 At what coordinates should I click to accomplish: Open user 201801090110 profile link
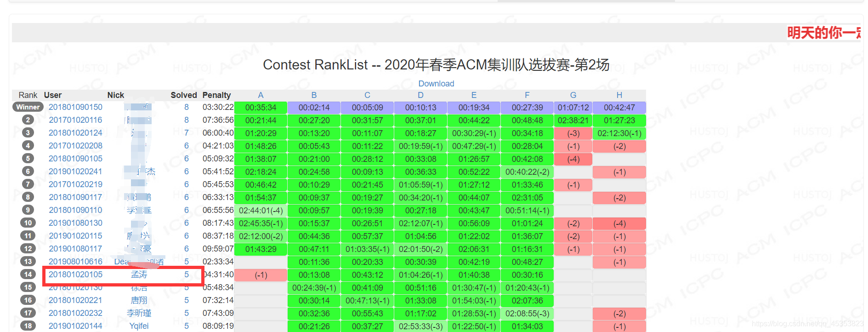pos(75,210)
